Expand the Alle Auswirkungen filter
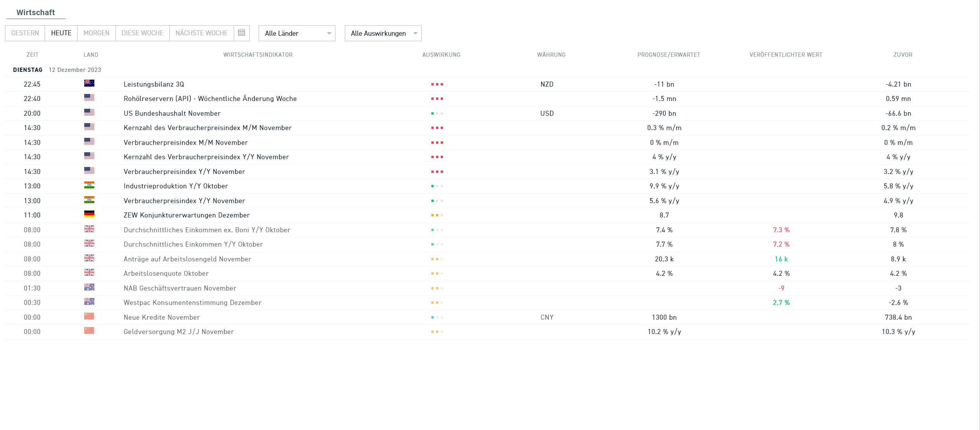This screenshot has width=980, height=430. coord(383,33)
